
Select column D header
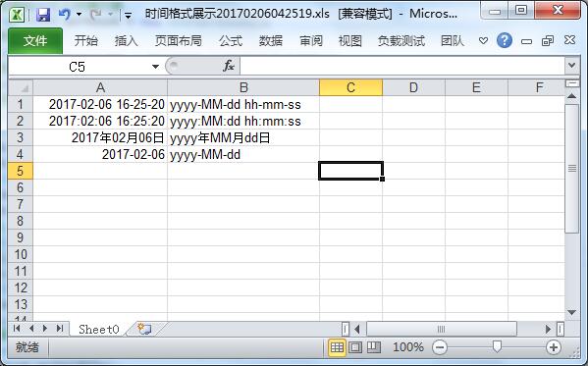point(413,87)
